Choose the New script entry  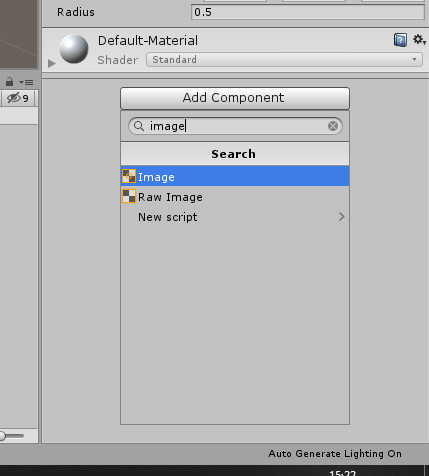coord(235,217)
